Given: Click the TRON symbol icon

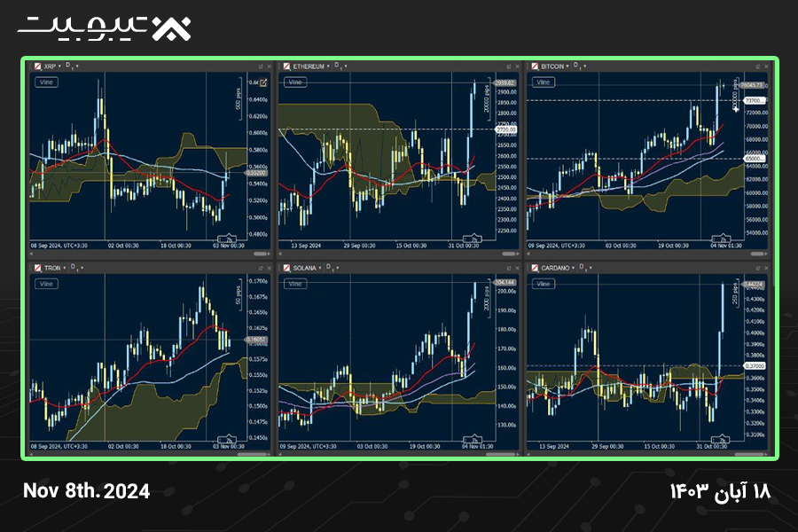Looking at the screenshot, I should (37, 268).
